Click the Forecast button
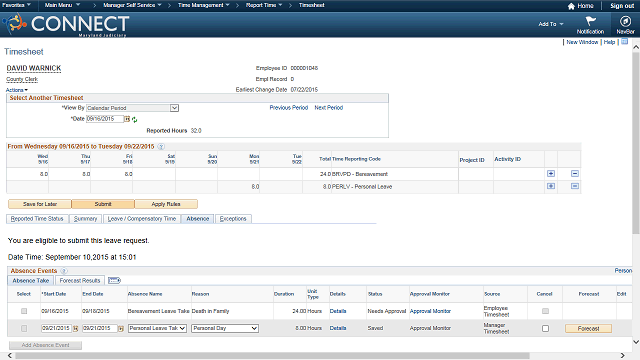This screenshot has width=640, height=360. tap(588, 329)
